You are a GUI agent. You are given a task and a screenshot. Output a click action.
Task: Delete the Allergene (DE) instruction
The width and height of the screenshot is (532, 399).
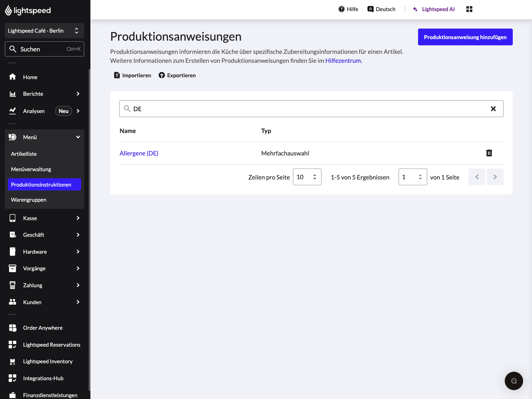[x=489, y=153]
